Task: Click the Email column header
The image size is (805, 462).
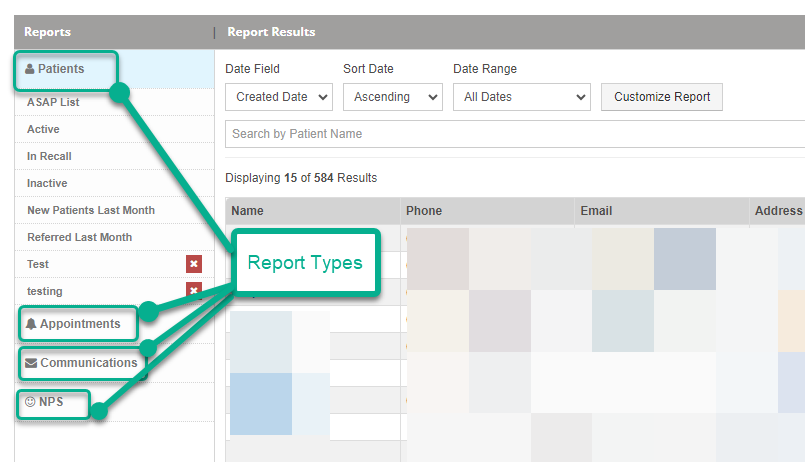Action: point(596,211)
